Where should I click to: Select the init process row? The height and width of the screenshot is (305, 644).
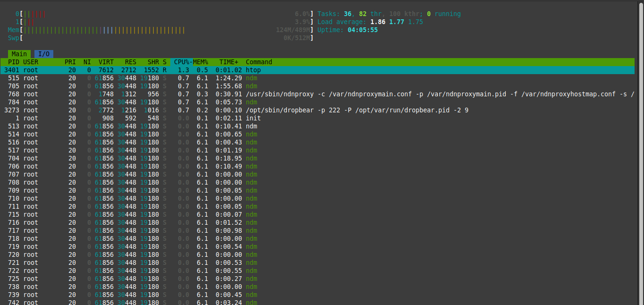click(x=318, y=118)
